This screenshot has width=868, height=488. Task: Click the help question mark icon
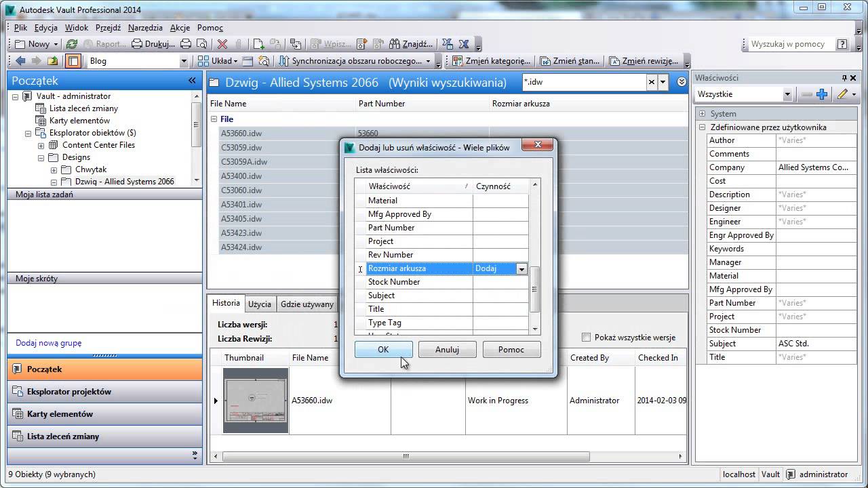click(842, 44)
